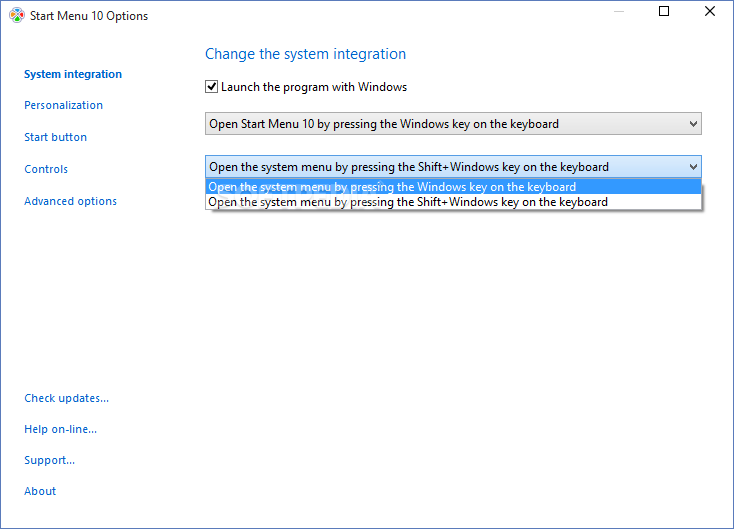Close the Start Menu 10 Options window
Viewport: 734px width, 529px height.
click(x=710, y=11)
